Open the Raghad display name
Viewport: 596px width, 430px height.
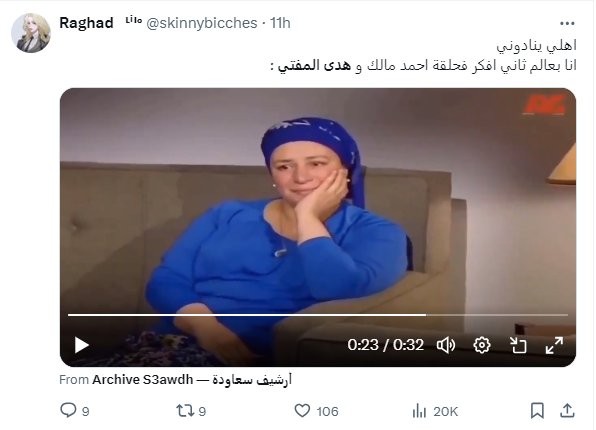[86, 23]
